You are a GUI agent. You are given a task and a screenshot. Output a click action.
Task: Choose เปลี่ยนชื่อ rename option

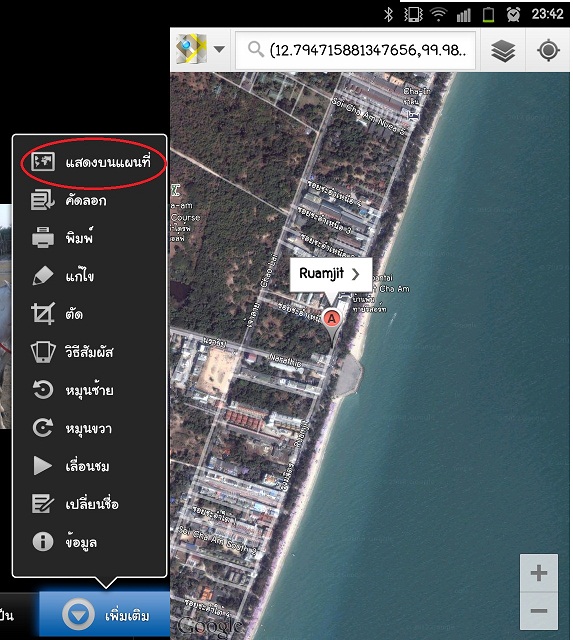point(91,504)
